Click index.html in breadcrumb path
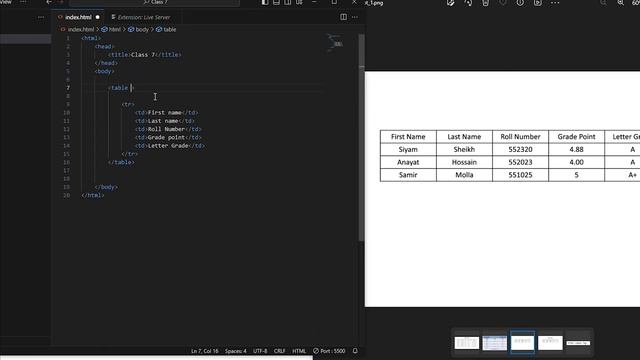Screen dimensions: 640x360 tap(81, 29)
